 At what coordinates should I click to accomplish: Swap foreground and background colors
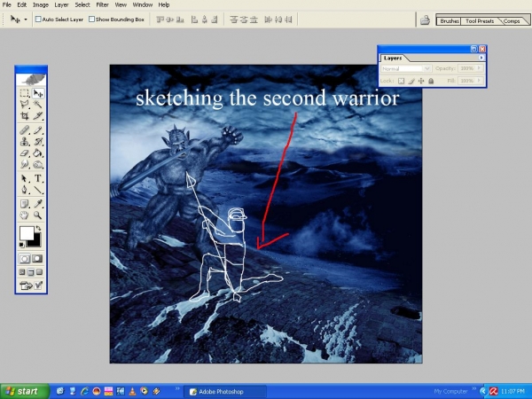coord(38,229)
